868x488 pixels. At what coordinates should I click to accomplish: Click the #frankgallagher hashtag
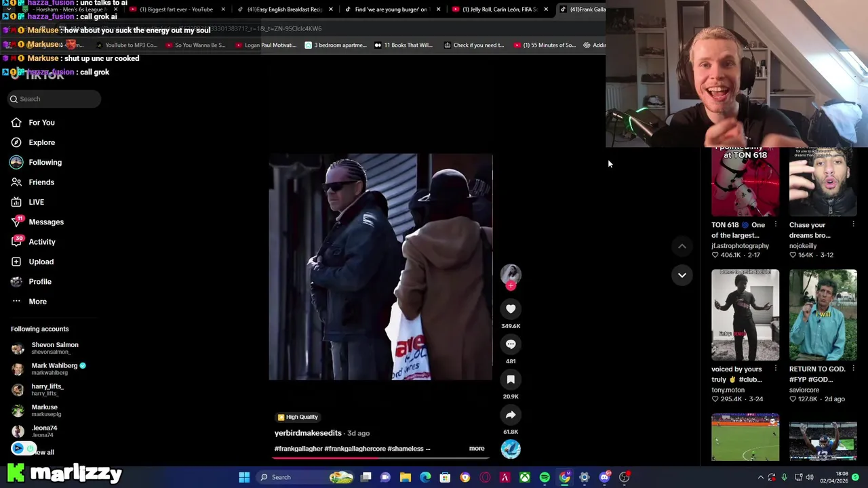tap(298, 449)
